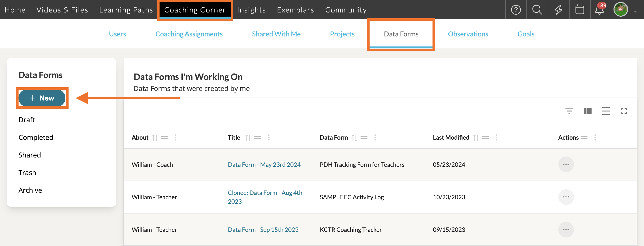Click the search magnifier icon
This screenshot has width=644, height=246.
click(537, 10)
